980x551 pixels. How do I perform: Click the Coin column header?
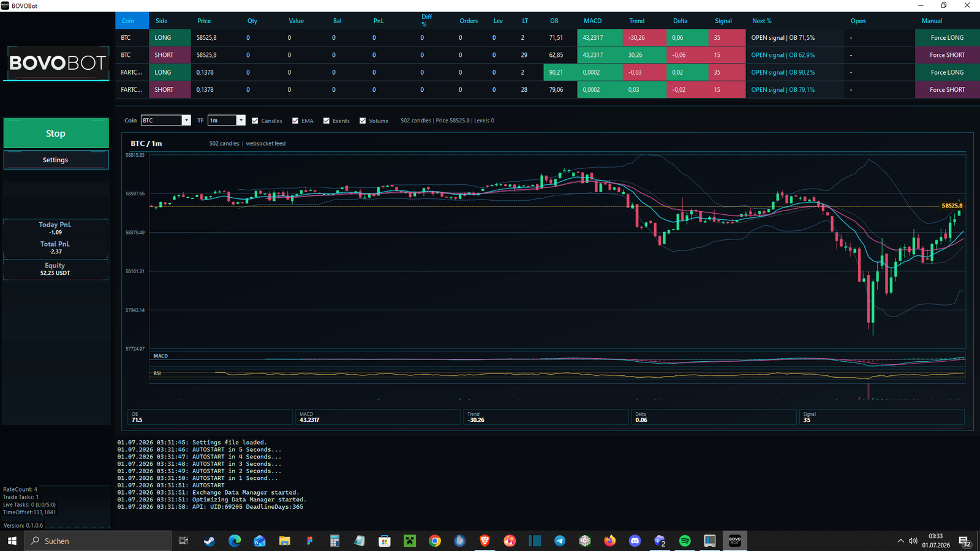click(132, 21)
